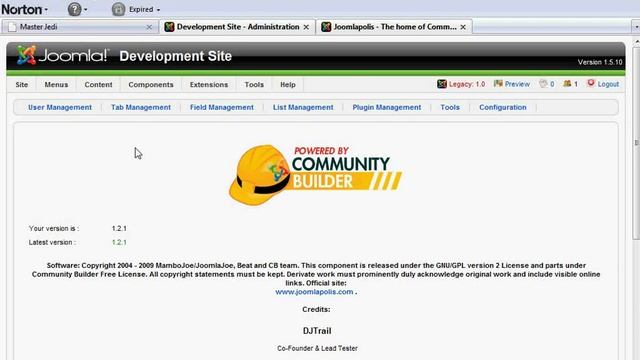Click the Credits: heading
This screenshot has height=360, width=640.
pos(316,309)
